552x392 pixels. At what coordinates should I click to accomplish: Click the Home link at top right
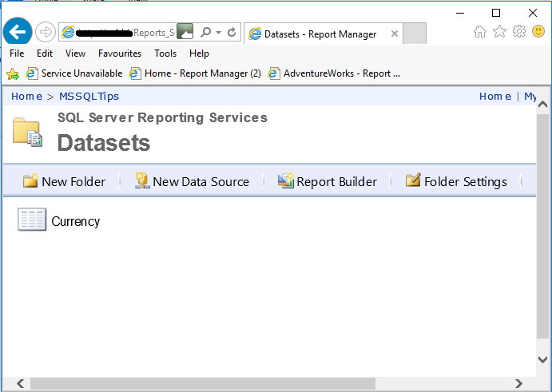[495, 97]
